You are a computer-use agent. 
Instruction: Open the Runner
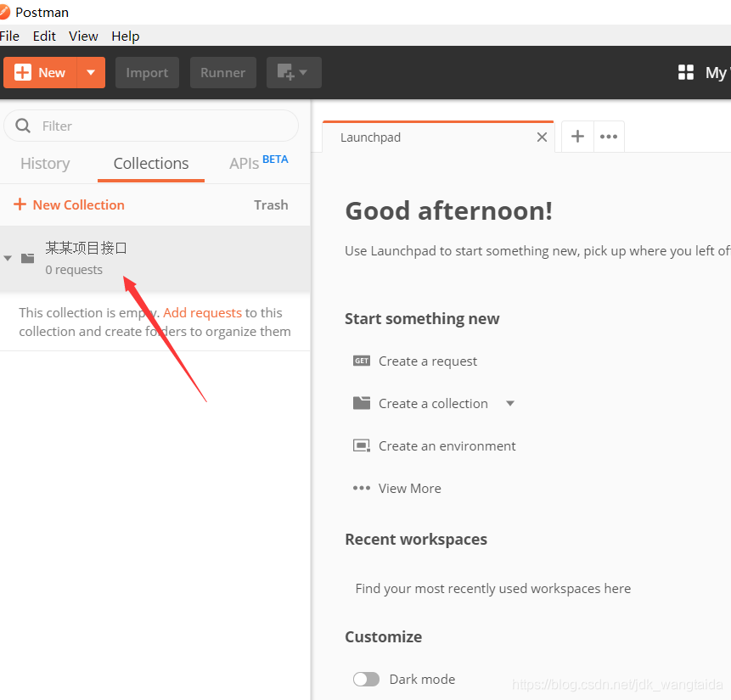[222, 73]
